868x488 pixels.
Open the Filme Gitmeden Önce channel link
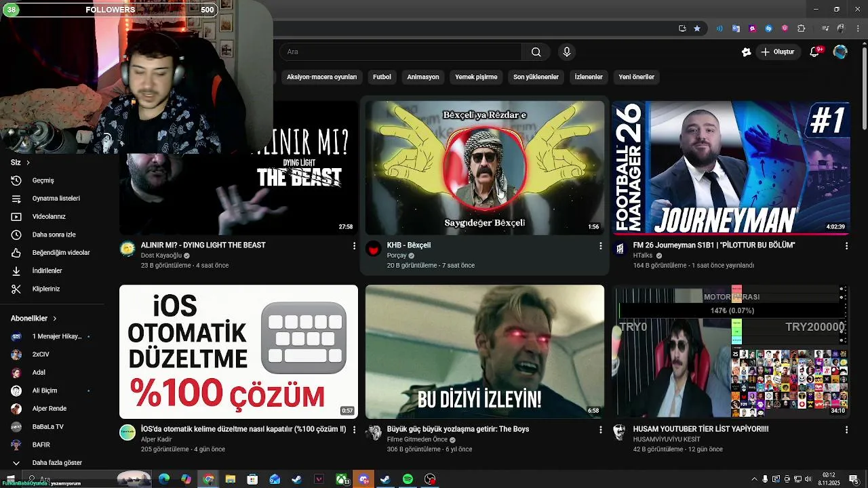coord(417,439)
